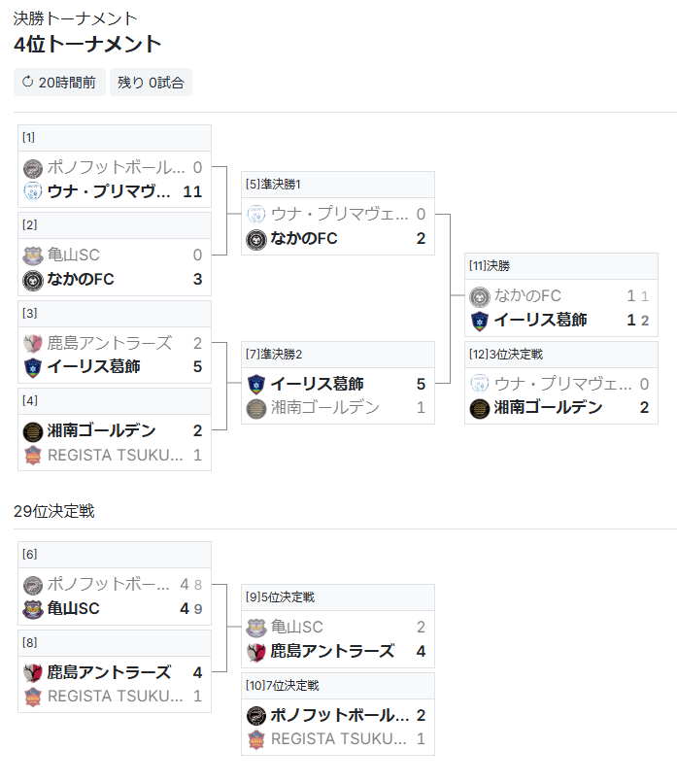This screenshot has width=677, height=784.
Task: Open the 20時間前 refresh button
Action: (x=59, y=82)
